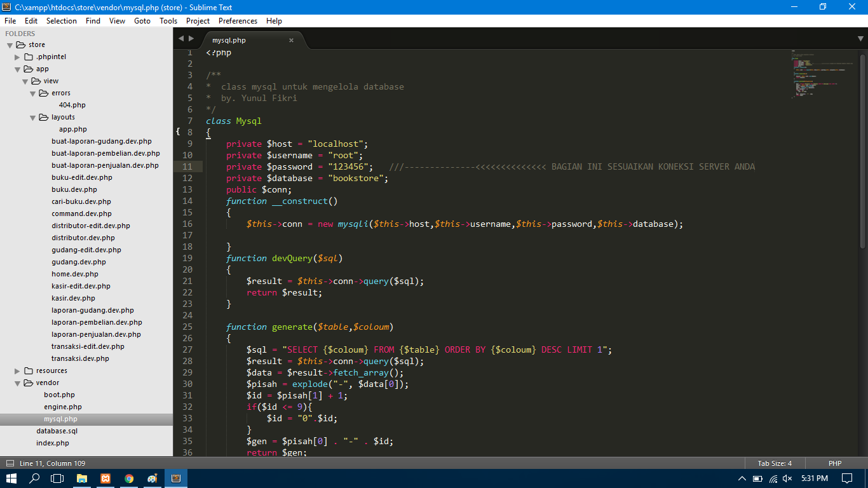The height and width of the screenshot is (488, 868).
Task: Show hidden icons in the system tray
Action: [742, 477]
